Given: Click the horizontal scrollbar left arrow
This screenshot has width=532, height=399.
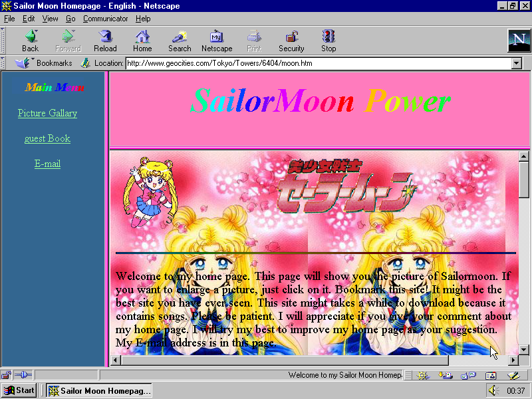Looking at the screenshot, I should coord(115,360).
